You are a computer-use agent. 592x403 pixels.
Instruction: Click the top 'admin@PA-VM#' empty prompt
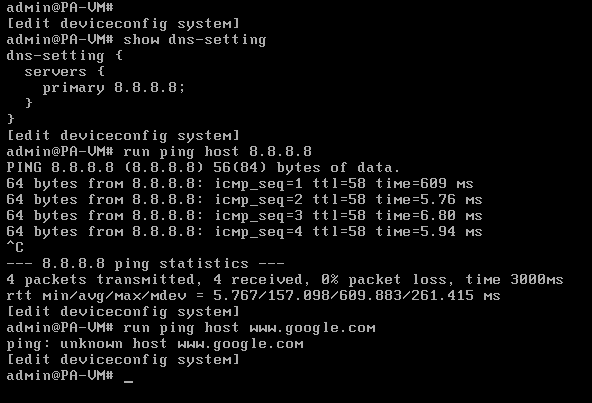tap(60, 8)
